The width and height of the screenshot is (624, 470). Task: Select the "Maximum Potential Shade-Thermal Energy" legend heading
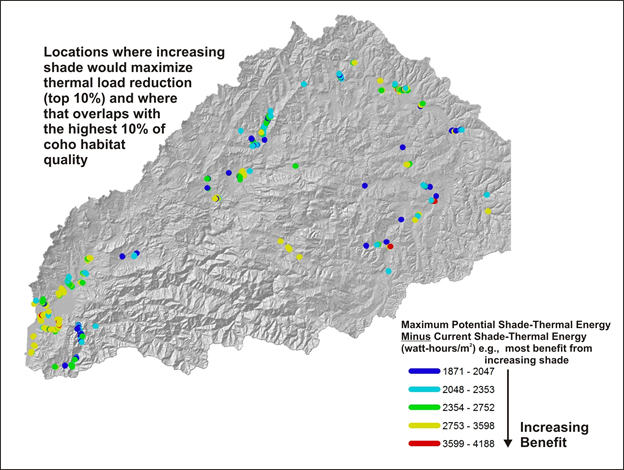503,326
